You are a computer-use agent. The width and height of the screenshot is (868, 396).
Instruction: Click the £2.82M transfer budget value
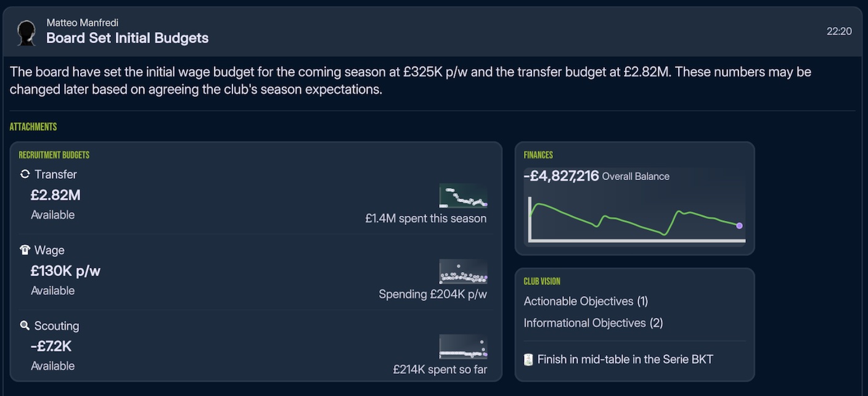[55, 196]
